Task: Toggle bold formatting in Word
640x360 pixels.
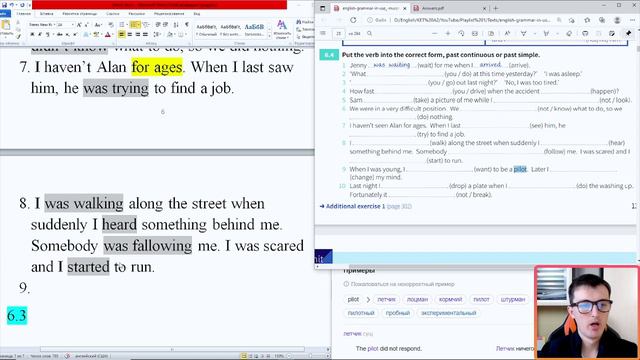Action: pos(32,35)
